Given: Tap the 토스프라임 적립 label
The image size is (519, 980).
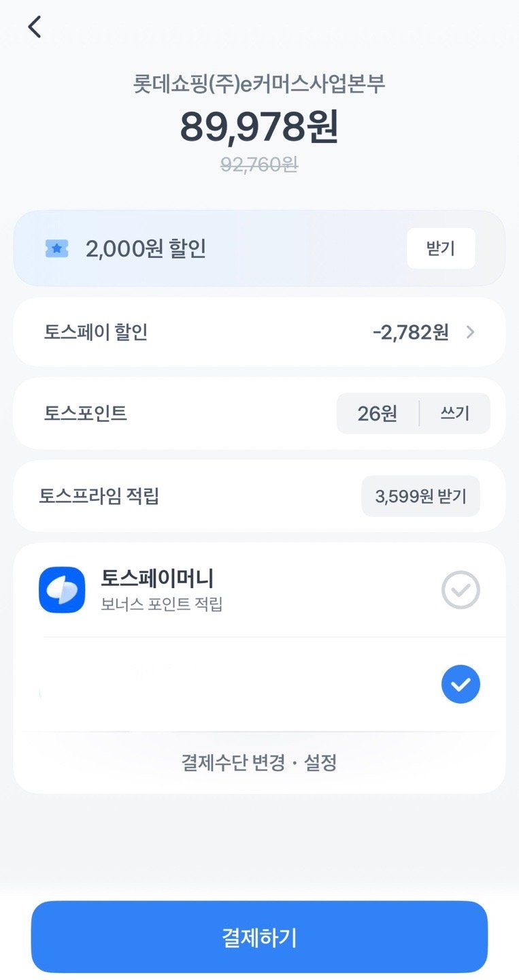Looking at the screenshot, I should click(99, 496).
